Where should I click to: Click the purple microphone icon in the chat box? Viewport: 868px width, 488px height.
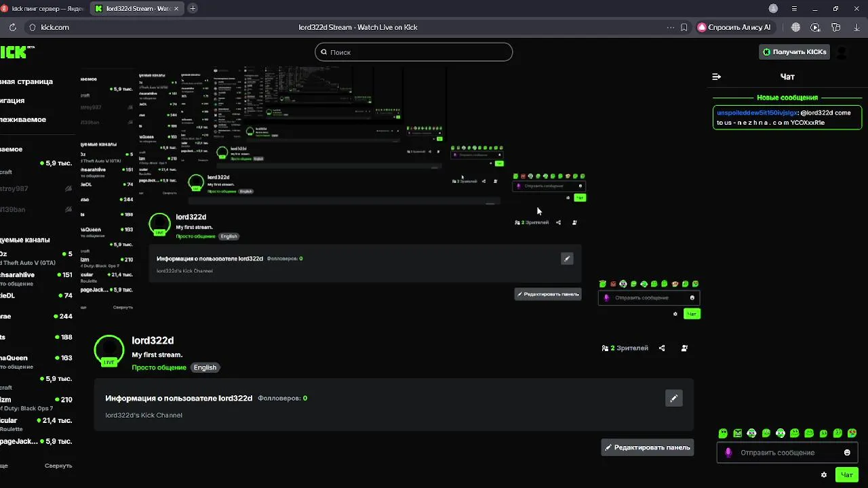(728, 453)
